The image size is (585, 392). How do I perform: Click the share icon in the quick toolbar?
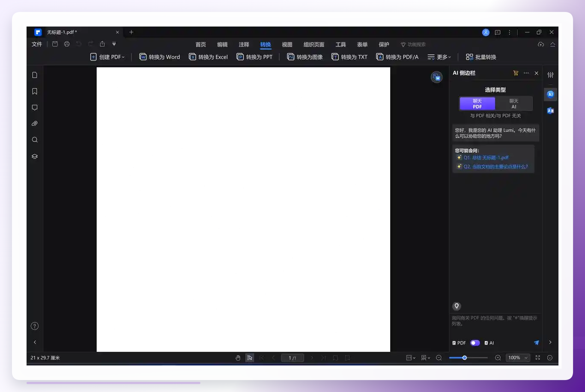coord(102,44)
